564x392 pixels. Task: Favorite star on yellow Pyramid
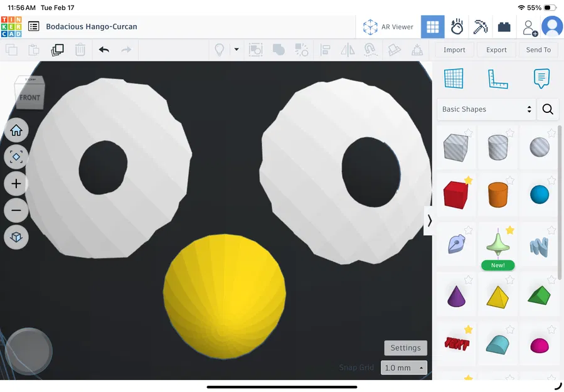tap(510, 280)
